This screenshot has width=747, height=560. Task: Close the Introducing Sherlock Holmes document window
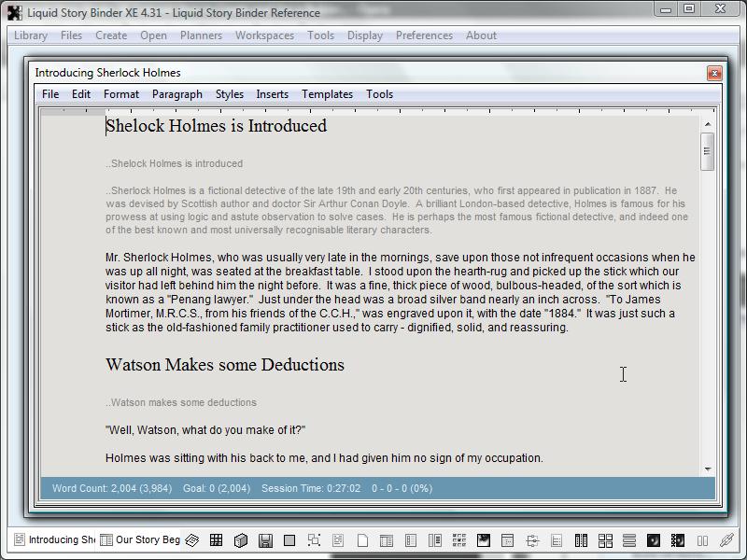(714, 73)
